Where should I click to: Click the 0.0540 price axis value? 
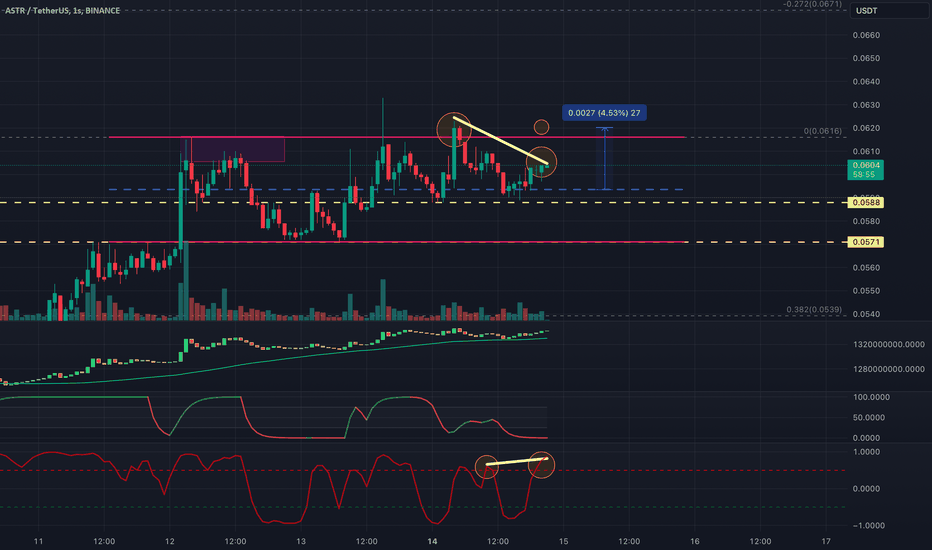tap(866, 314)
